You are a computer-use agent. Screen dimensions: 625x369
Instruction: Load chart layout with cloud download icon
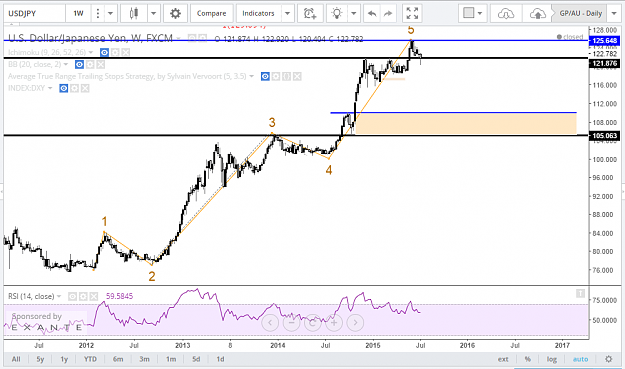pos(506,14)
